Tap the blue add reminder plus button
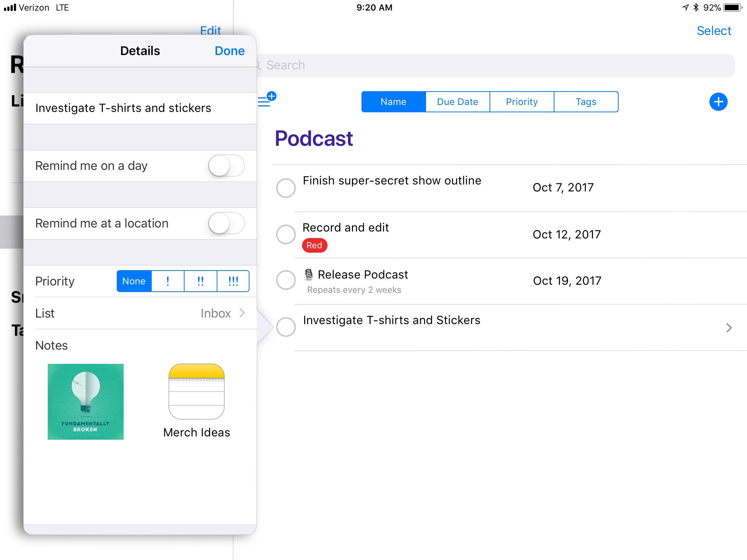 [x=718, y=102]
